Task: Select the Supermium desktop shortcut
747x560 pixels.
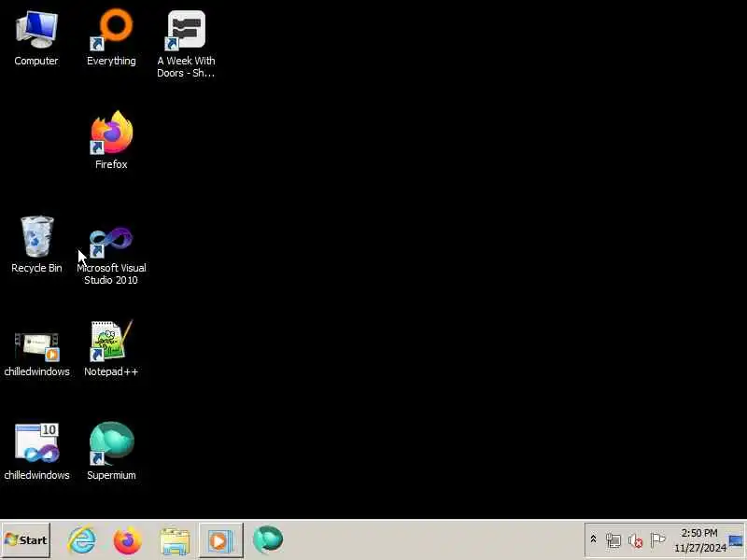Action: 111,452
